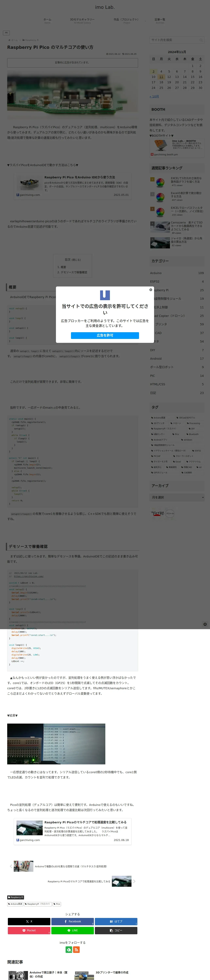Save the article to Pocket

pos(29,931)
